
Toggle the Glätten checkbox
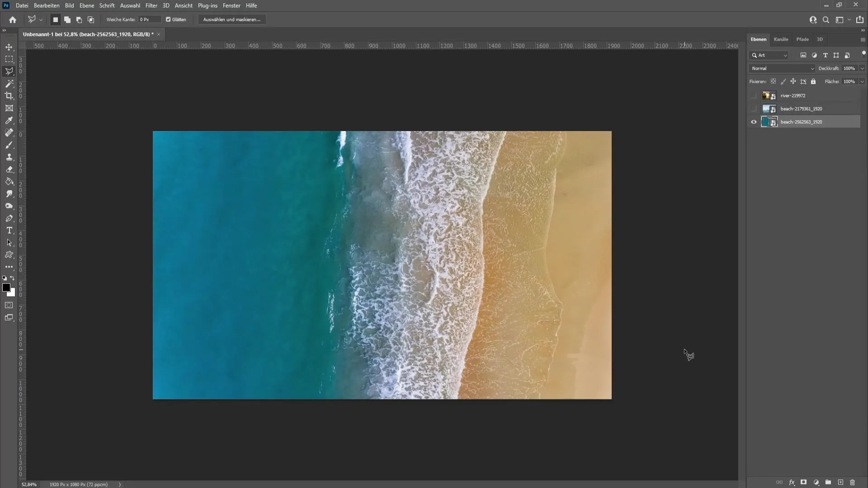(x=168, y=19)
